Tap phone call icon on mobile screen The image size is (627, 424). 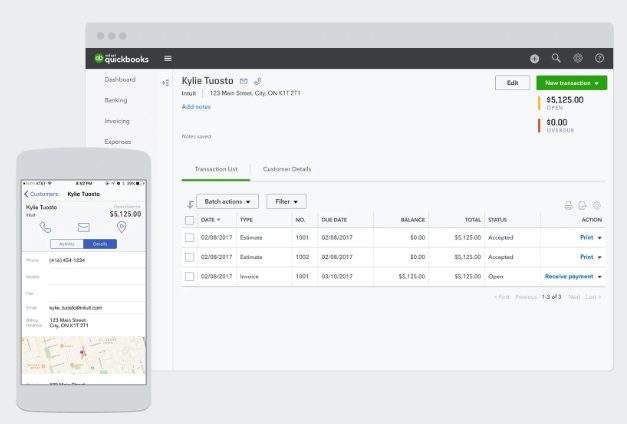(45, 227)
